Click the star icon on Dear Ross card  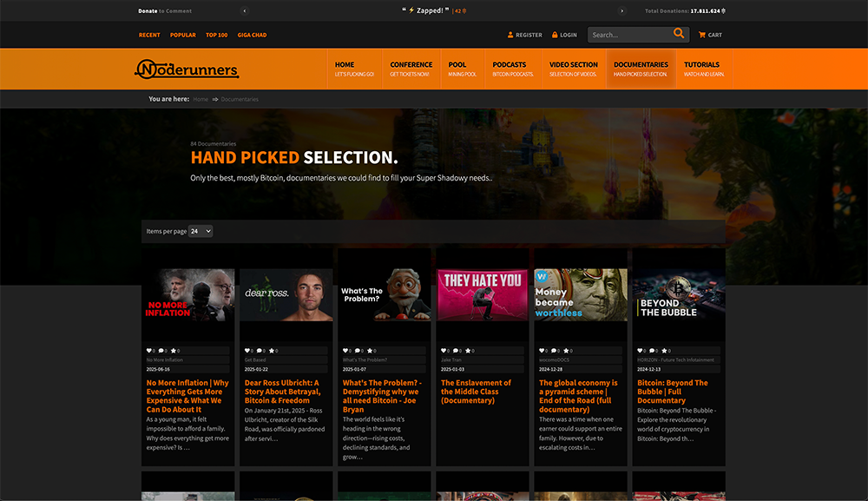(x=271, y=351)
